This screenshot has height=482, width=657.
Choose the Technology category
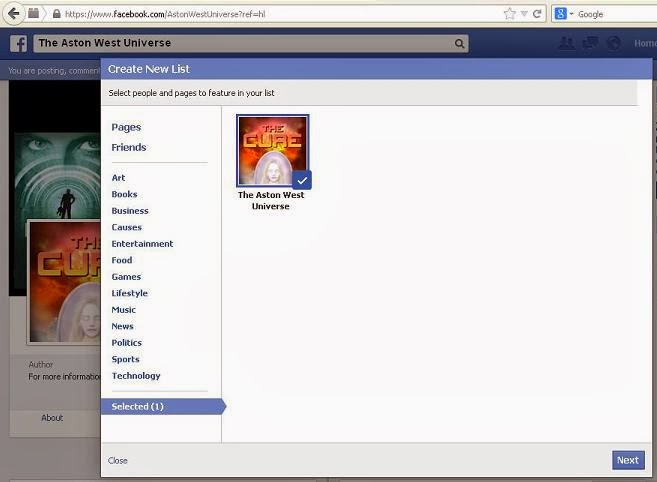[136, 376]
